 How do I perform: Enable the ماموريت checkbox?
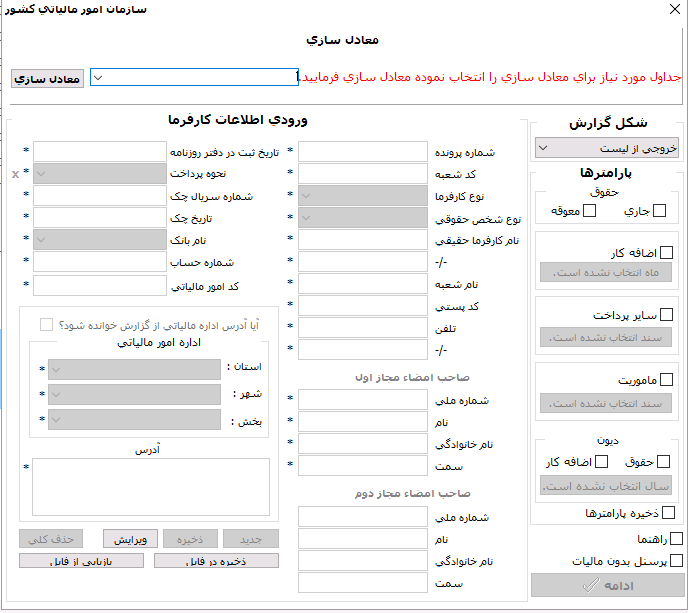coord(666,380)
